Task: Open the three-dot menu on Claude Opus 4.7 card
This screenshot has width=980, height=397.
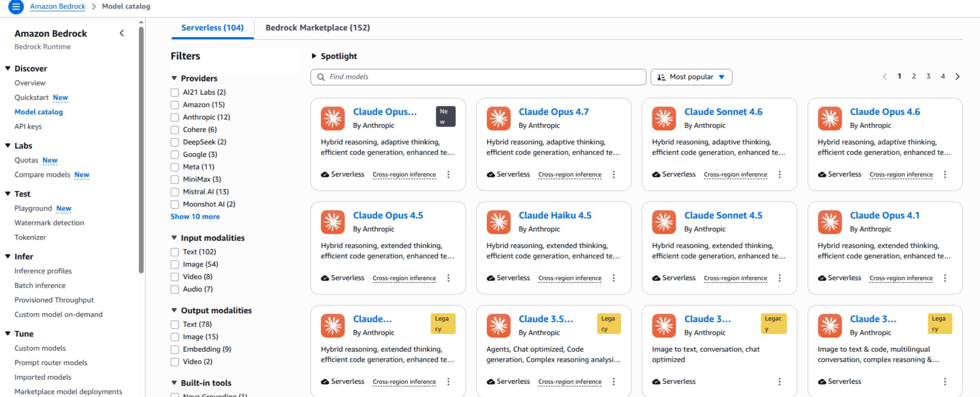Action: [614, 174]
